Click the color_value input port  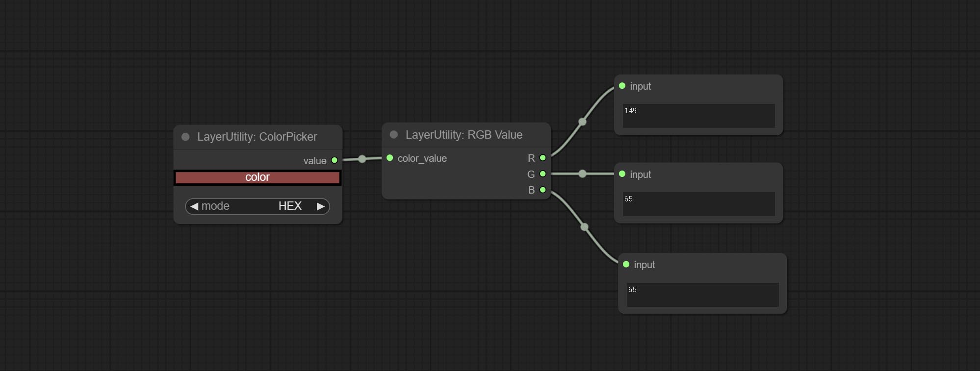pos(390,158)
